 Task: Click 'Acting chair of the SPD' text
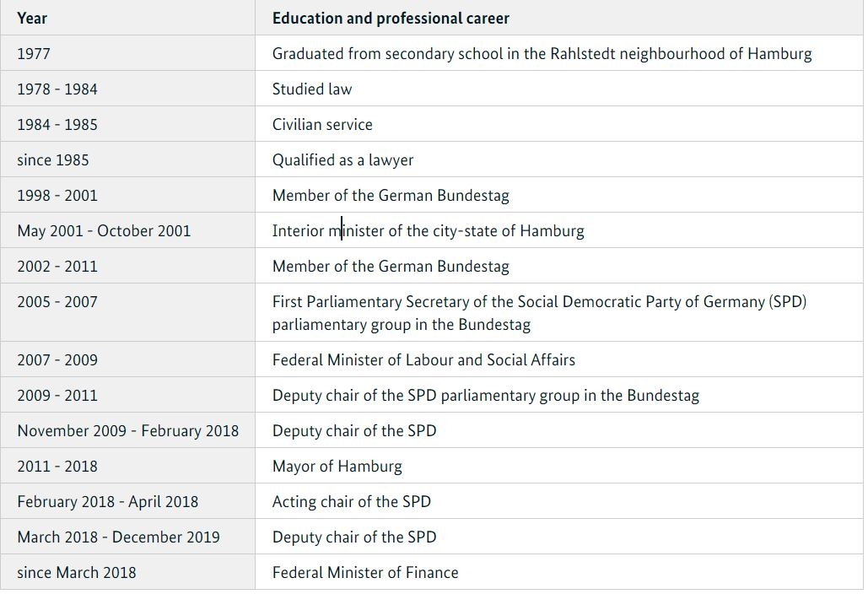[x=351, y=502]
